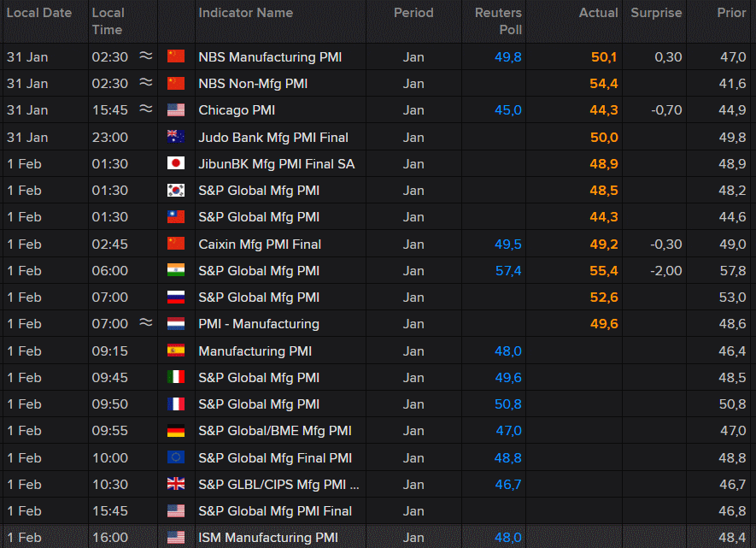Click the Surprise column header
Viewport: 756px width, 548px height.
click(x=656, y=13)
